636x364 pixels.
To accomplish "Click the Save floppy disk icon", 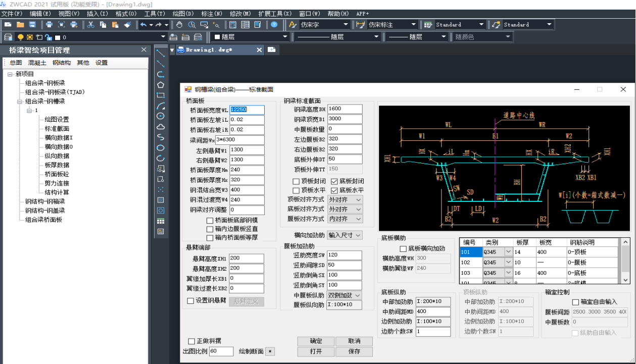I will (x=32, y=24).
